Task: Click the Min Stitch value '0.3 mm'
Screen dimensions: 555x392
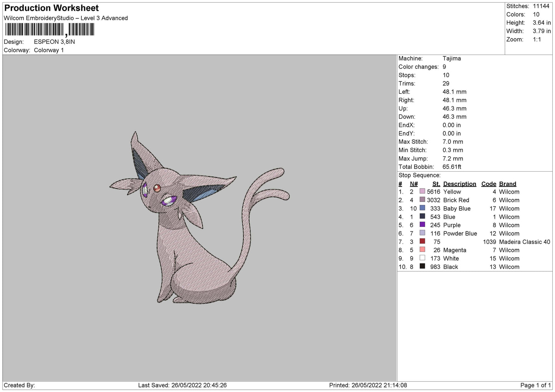Action: 453,150
